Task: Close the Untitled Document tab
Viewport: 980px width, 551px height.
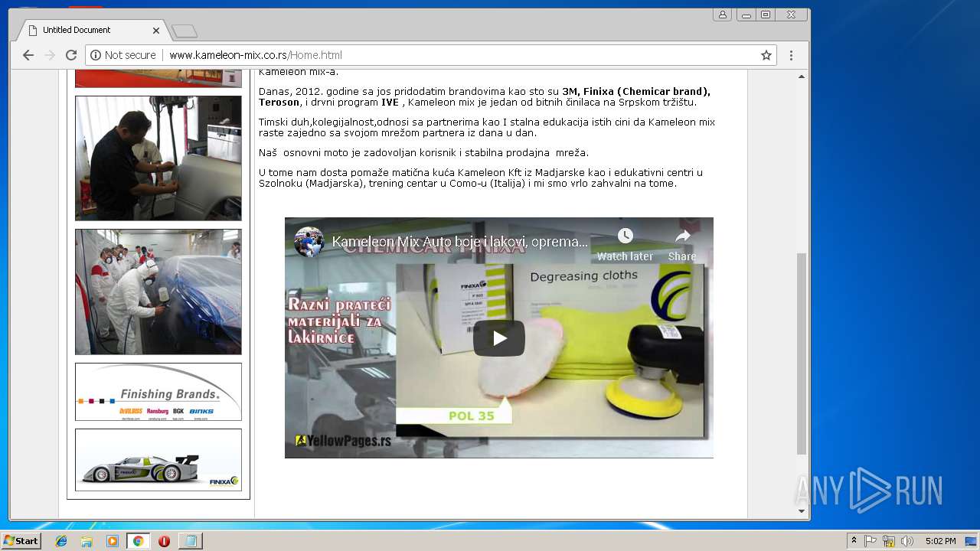Action: pyautogui.click(x=156, y=31)
